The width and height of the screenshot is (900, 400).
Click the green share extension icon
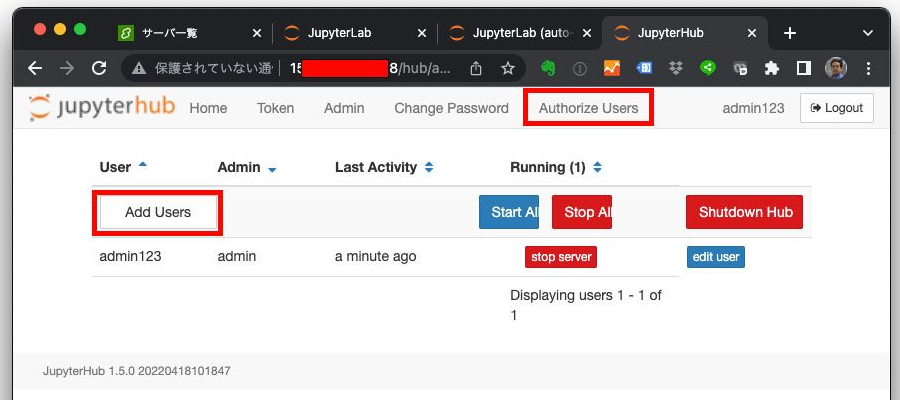coord(708,69)
